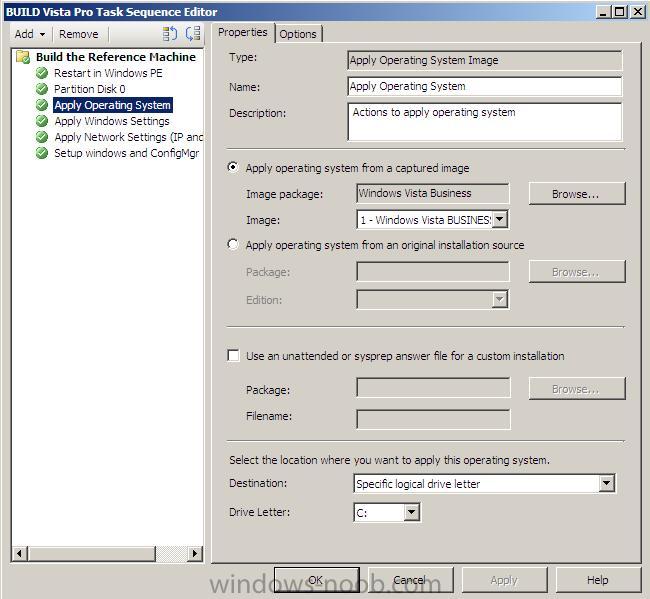Select Setup windows and ConfigMgr step
The width and height of the screenshot is (650, 599).
pyautogui.click(x=127, y=153)
